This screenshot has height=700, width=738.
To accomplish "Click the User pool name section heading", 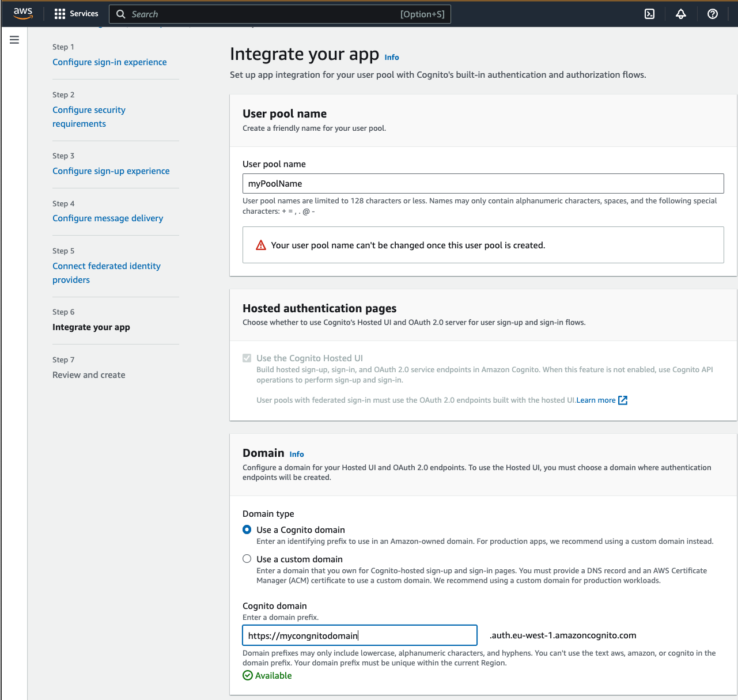I will 285,113.
